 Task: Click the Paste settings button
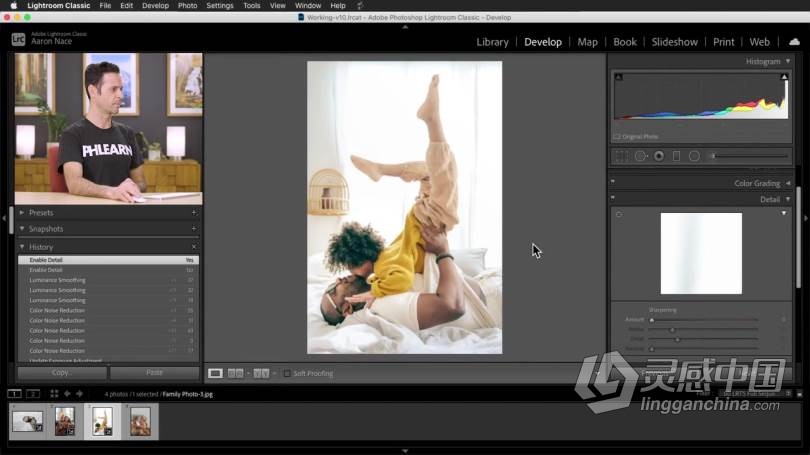(x=154, y=372)
